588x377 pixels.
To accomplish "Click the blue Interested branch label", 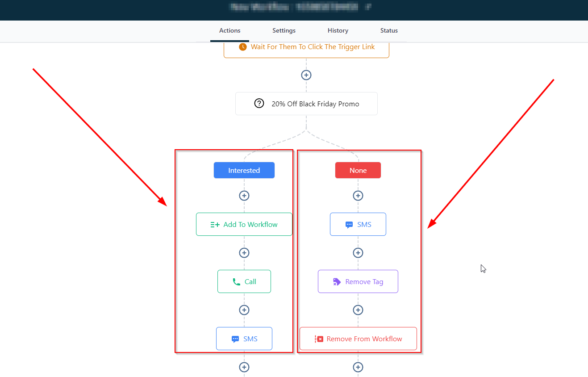I will pos(244,170).
